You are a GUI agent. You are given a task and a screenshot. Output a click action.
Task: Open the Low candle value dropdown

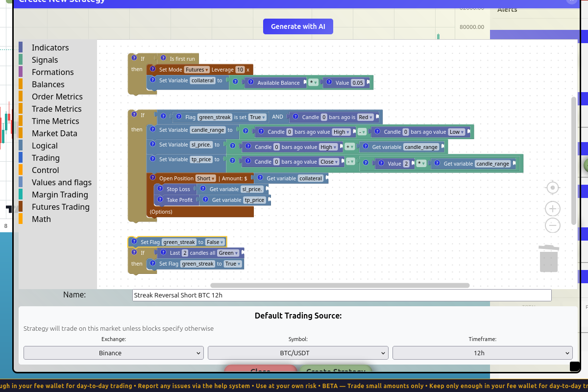pyautogui.click(x=457, y=132)
